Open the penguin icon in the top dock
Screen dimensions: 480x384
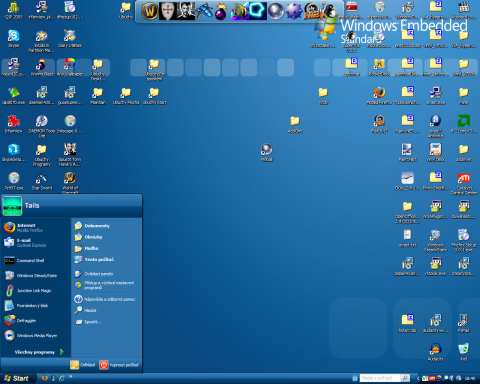coord(330,11)
